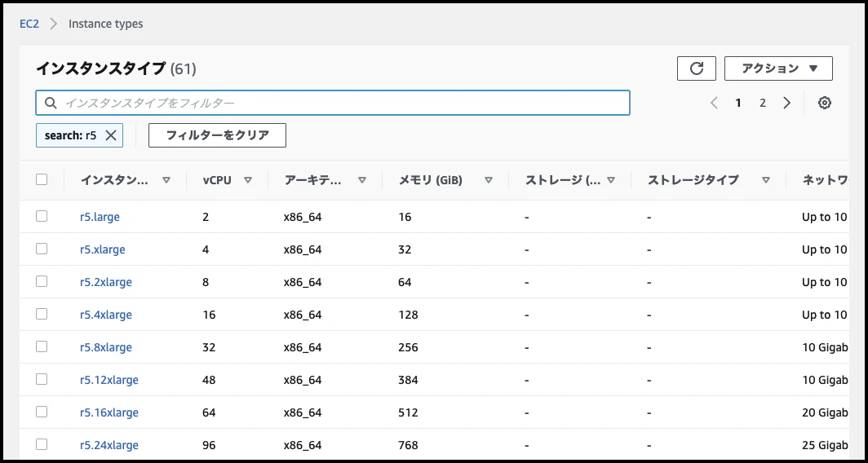Open the r5.4xlarge instance type link
Viewport: 868px width, 463px height.
[x=106, y=315]
